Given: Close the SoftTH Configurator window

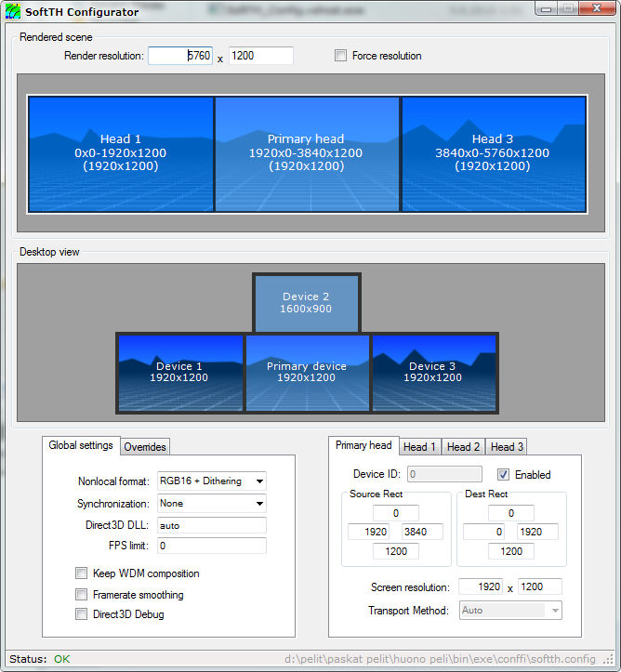Looking at the screenshot, I should pos(597,8).
